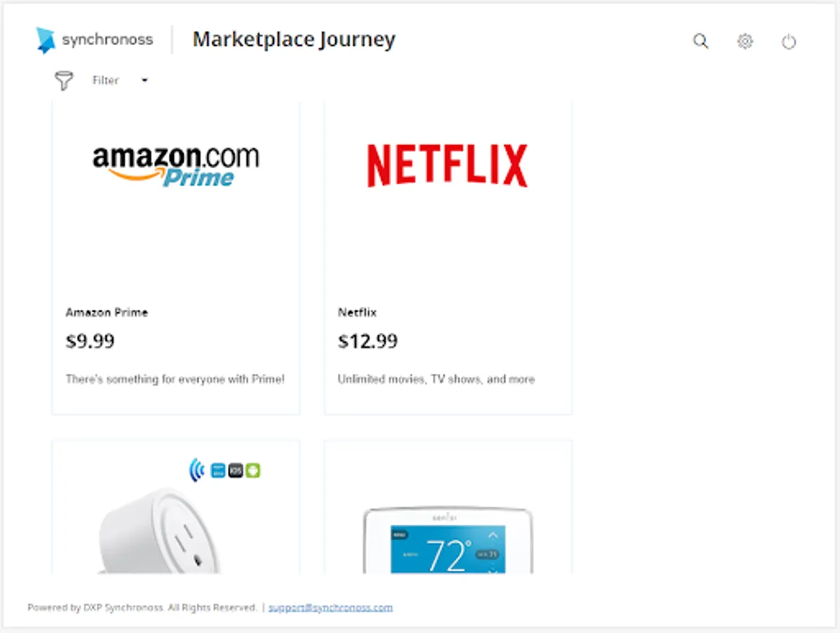840x633 pixels.
Task: Click the wireless signal icon on smart plug card
Action: (x=196, y=470)
